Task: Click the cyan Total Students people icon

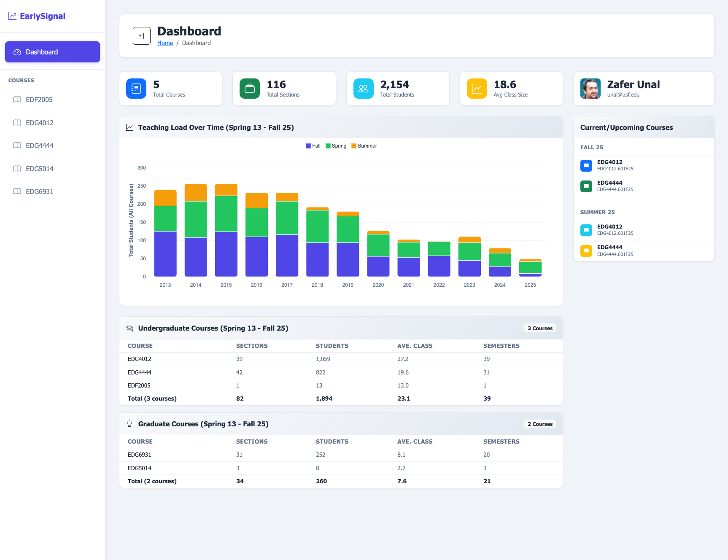Action: (363, 89)
